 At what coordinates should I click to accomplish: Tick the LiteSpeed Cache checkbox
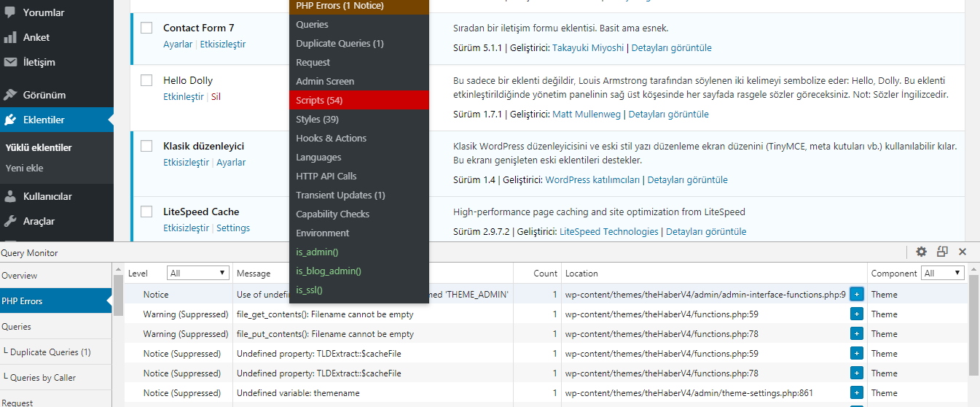coord(146,212)
